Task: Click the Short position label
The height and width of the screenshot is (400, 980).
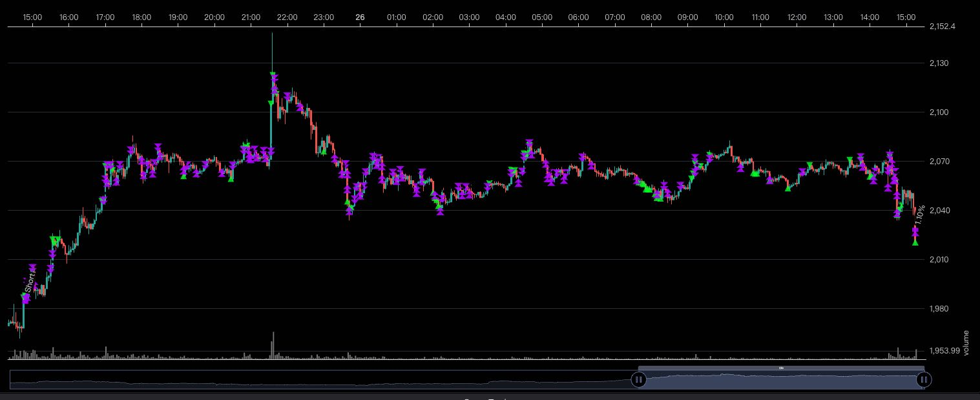Action: pos(29,283)
